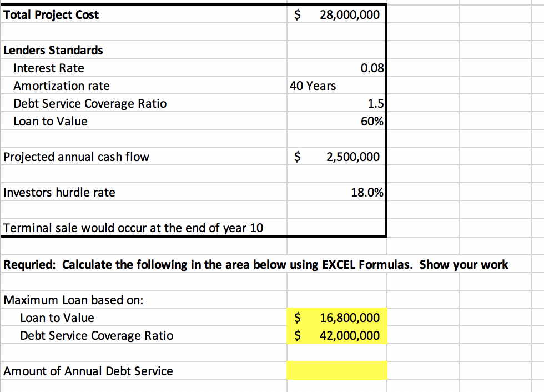Click the Loan to Value label cell

click(51, 121)
